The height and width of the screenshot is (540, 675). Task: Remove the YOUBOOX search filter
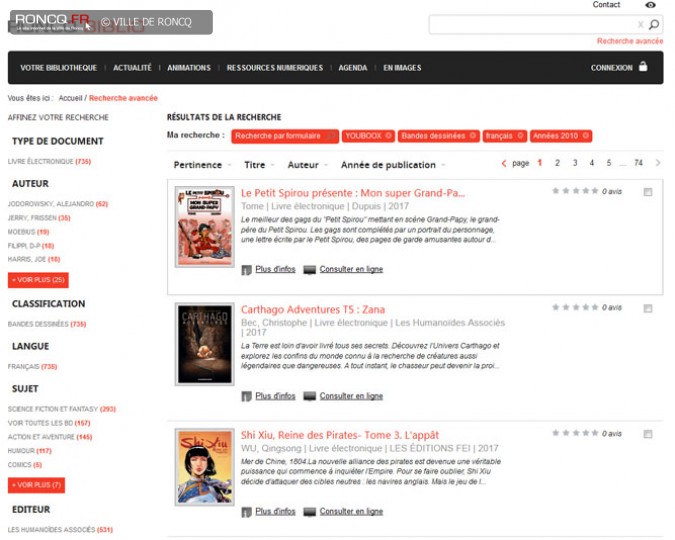(388, 136)
